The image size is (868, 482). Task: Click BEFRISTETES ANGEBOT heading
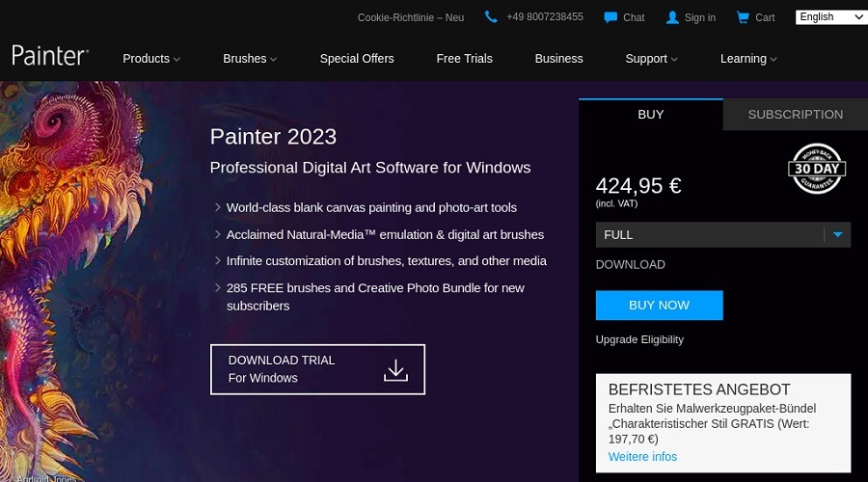(699, 389)
